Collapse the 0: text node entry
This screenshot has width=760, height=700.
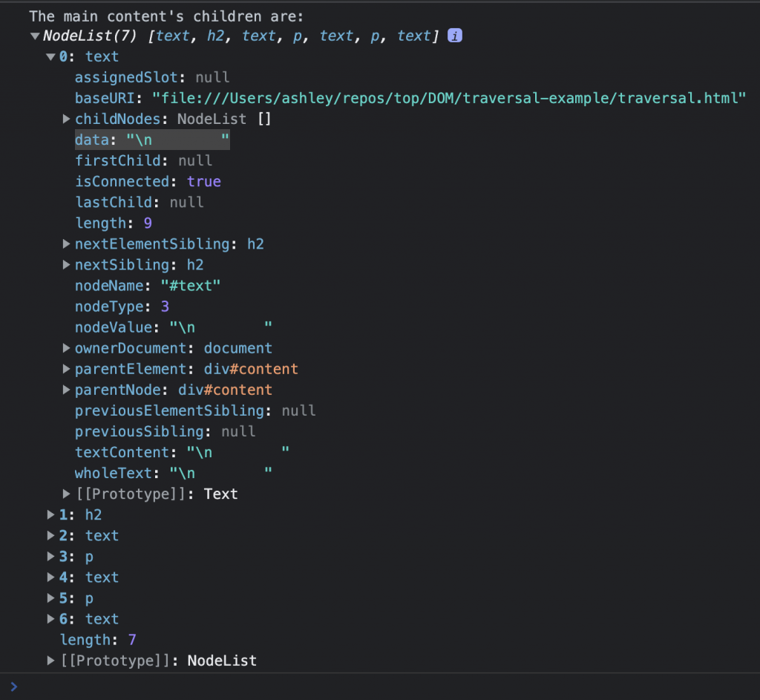50,56
